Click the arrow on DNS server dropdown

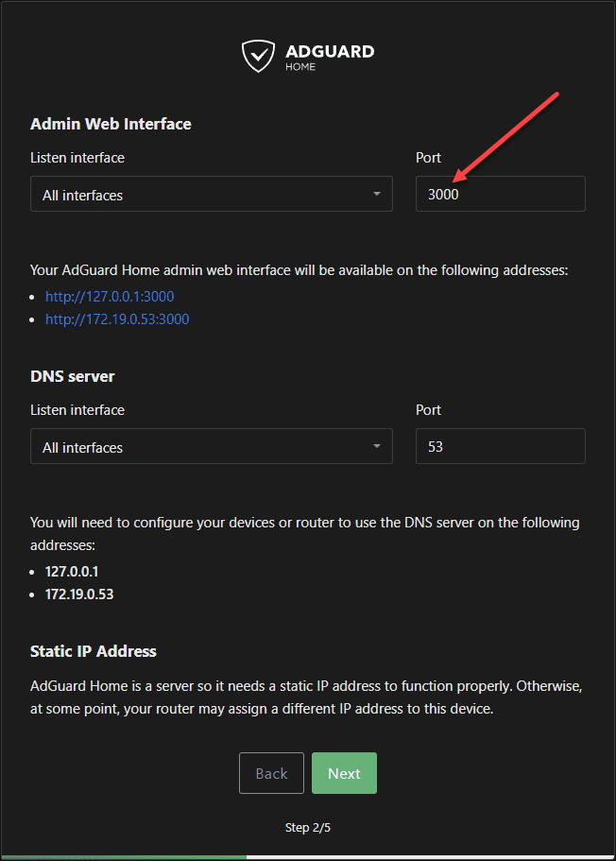pos(376,446)
